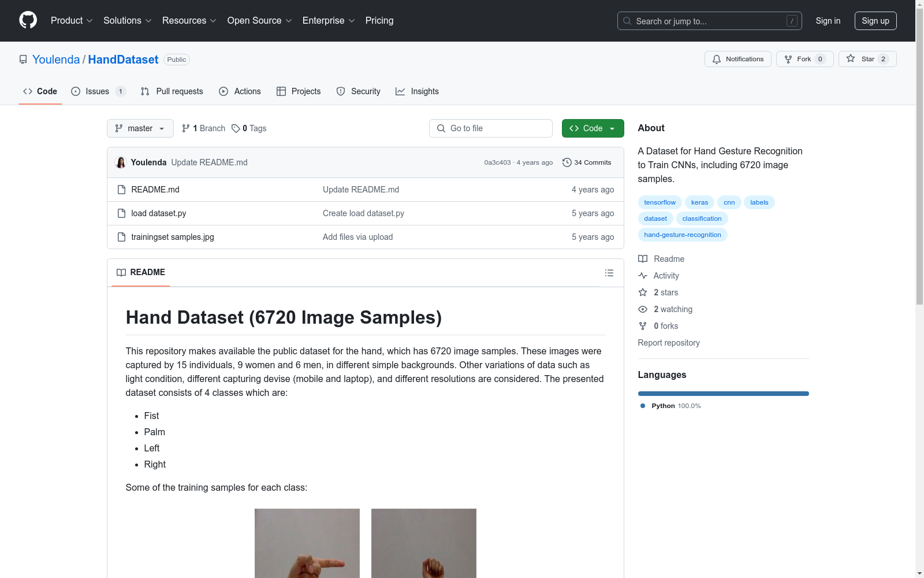Viewport: 924px width, 578px height.
Task: Click the Youlenda avatar image
Action: [x=121, y=162]
